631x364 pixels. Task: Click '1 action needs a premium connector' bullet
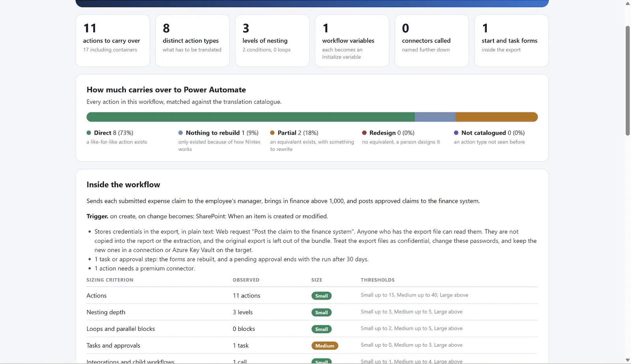[x=145, y=269]
